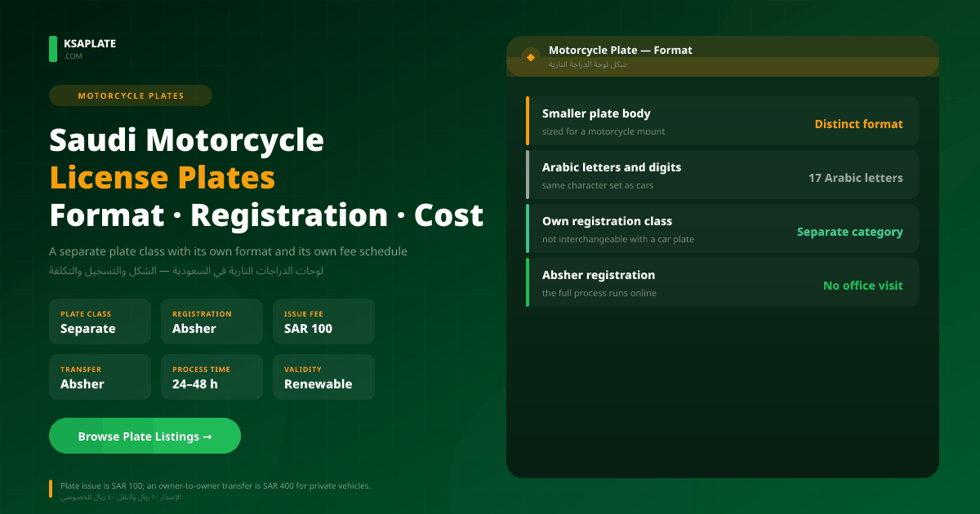The height and width of the screenshot is (514, 980).
Task: Click the 17 Arabic letters value
Action: (855, 178)
